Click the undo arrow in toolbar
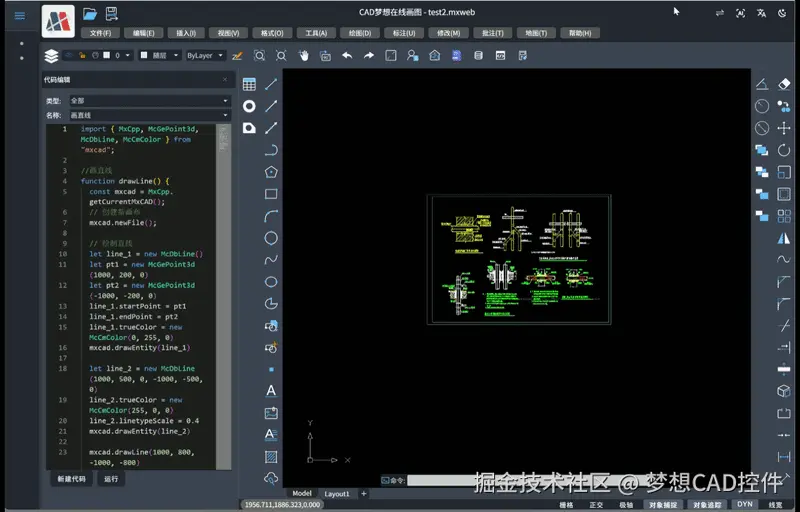The width and height of the screenshot is (800, 512). [347, 56]
